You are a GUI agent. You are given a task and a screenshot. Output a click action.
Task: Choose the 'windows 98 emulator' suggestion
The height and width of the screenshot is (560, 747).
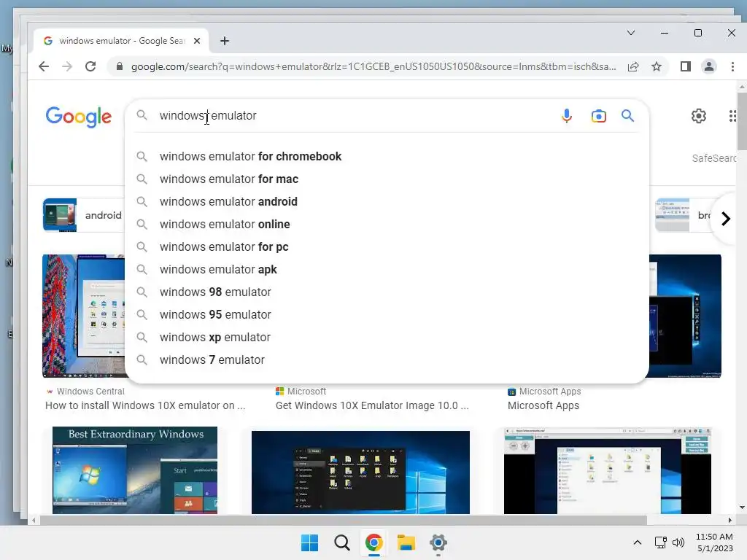tap(387, 292)
